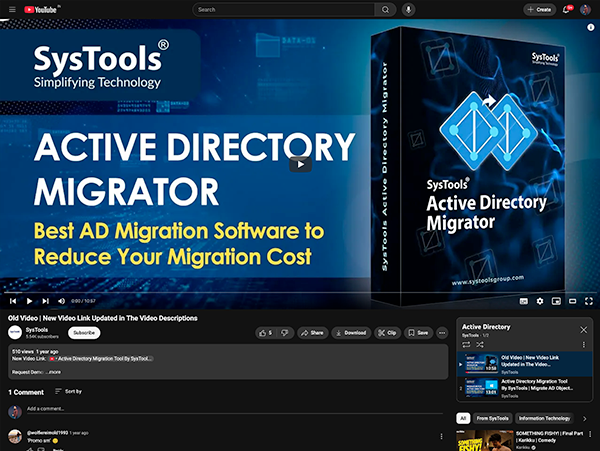Click the '1 Comment' heading
The width and height of the screenshot is (600, 451).
coord(26,392)
